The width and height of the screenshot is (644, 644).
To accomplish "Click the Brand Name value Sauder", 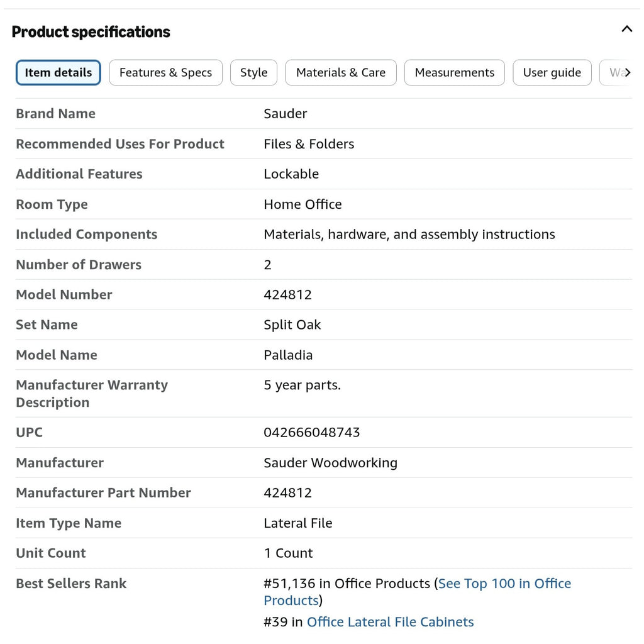I will tap(285, 113).
